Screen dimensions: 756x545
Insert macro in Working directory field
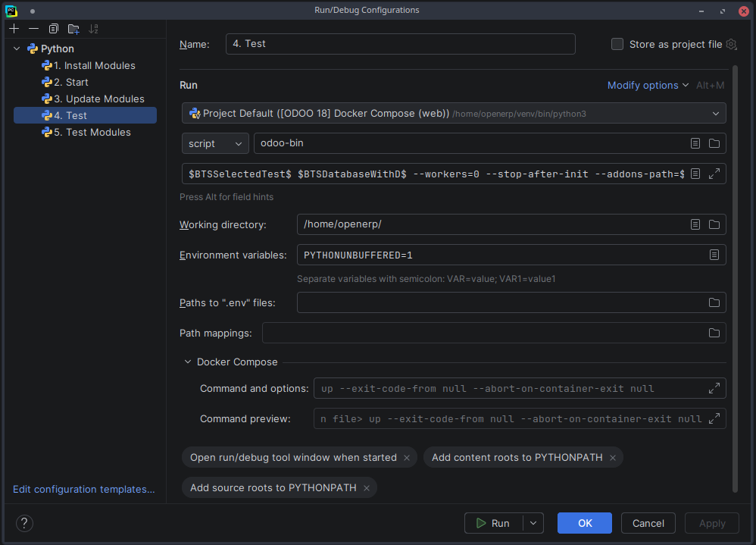coord(695,224)
